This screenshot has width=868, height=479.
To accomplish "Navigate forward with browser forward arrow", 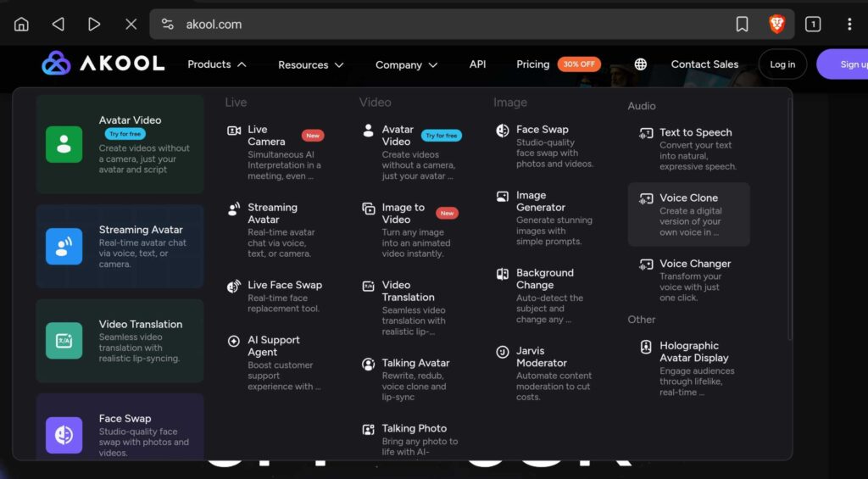I will [x=94, y=25].
